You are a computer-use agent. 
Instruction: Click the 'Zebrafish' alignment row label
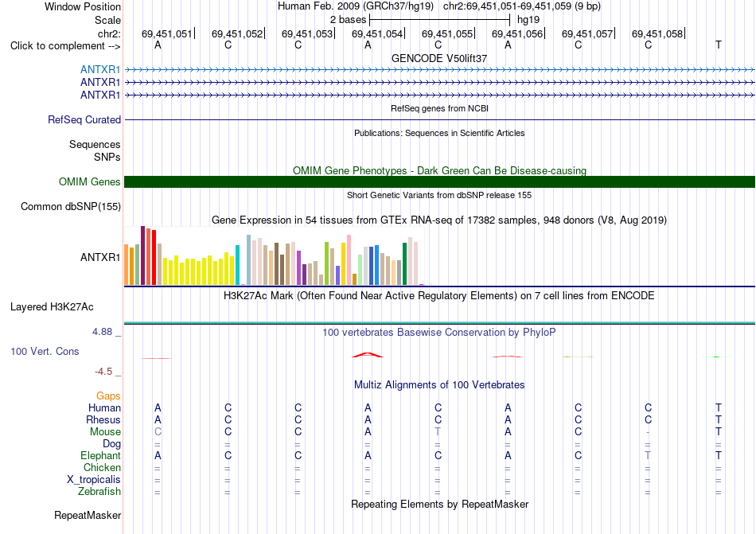[x=99, y=492]
